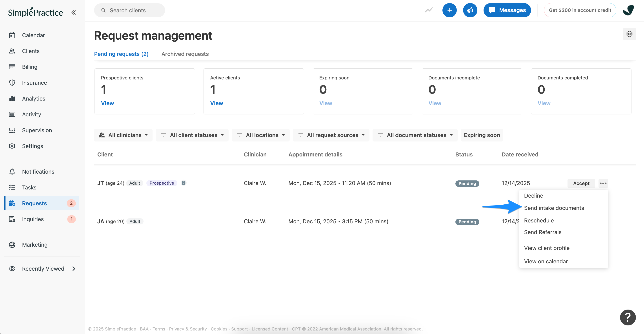Open the All client statuses filter
Screen dimensions: 644x334
pos(192,135)
